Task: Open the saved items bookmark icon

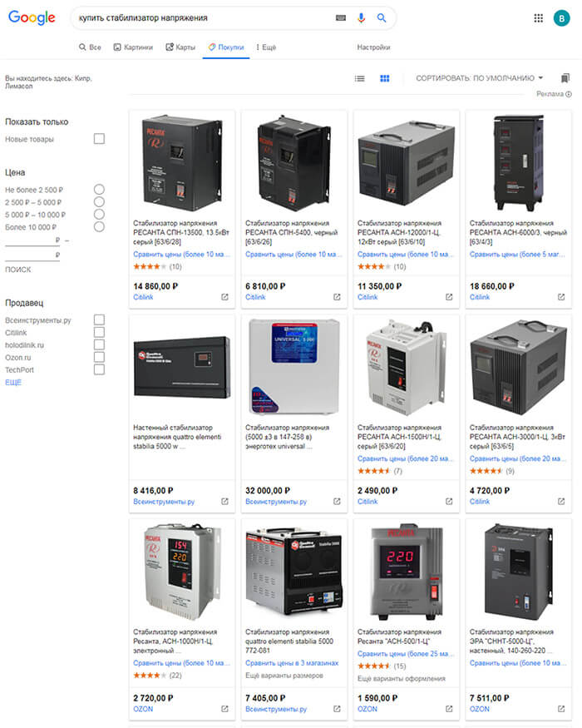Action: 565,78
